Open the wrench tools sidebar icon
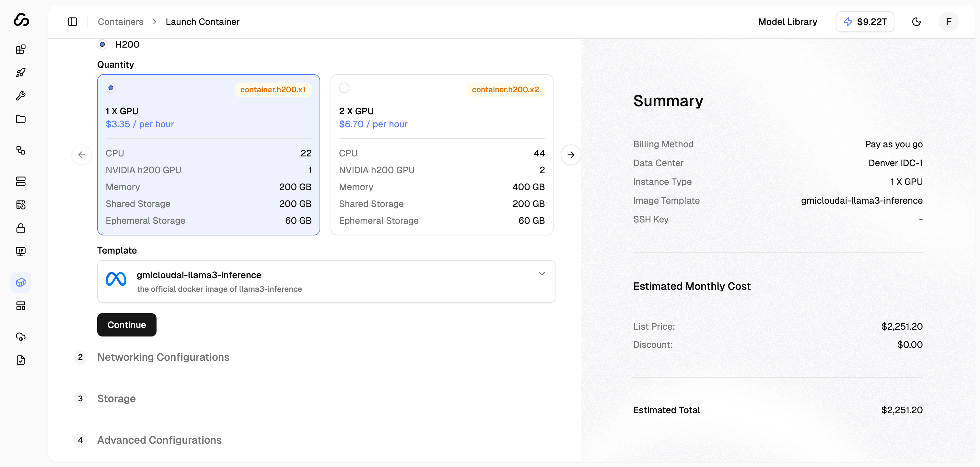 point(20,96)
